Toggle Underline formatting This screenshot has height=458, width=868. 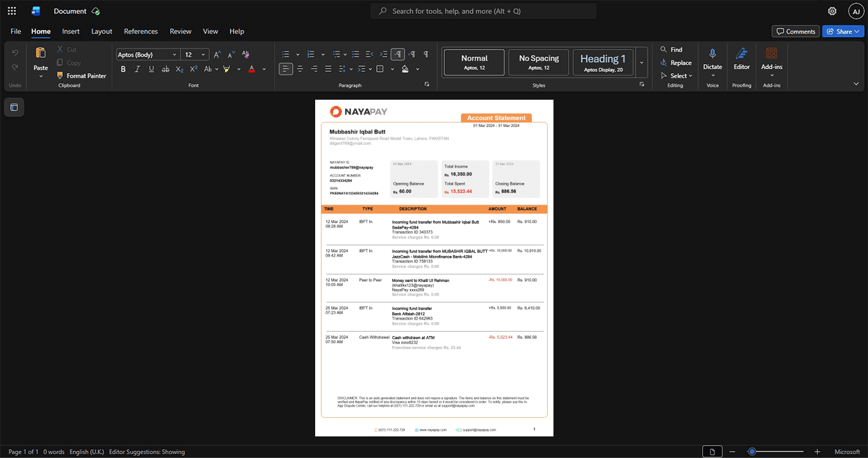click(x=151, y=69)
